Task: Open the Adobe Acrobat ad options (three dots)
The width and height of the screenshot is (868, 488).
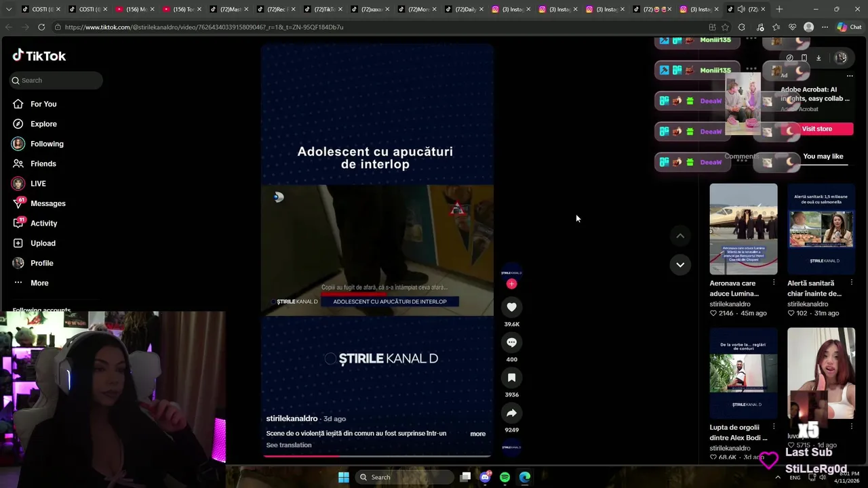Action: click(850, 76)
